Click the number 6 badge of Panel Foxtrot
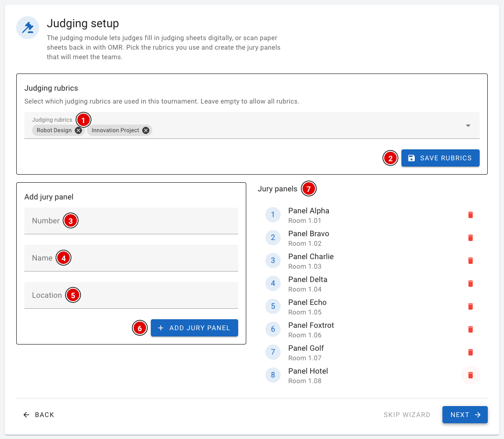The image size is (504, 439). (x=273, y=329)
